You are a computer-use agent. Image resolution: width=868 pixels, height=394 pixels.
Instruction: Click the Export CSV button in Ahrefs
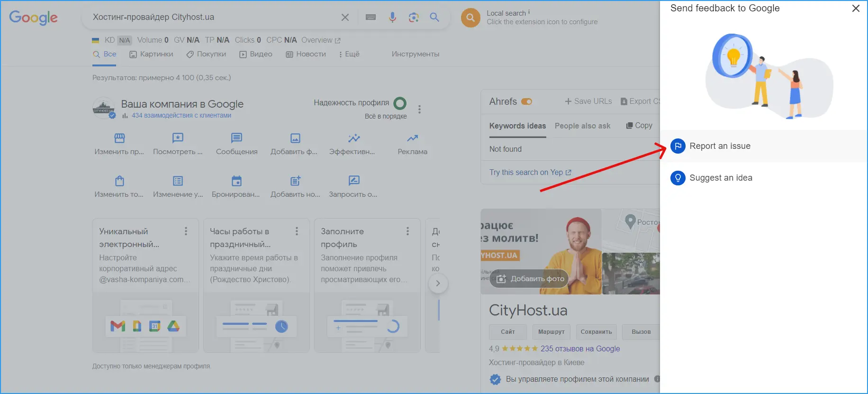tap(640, 101)
